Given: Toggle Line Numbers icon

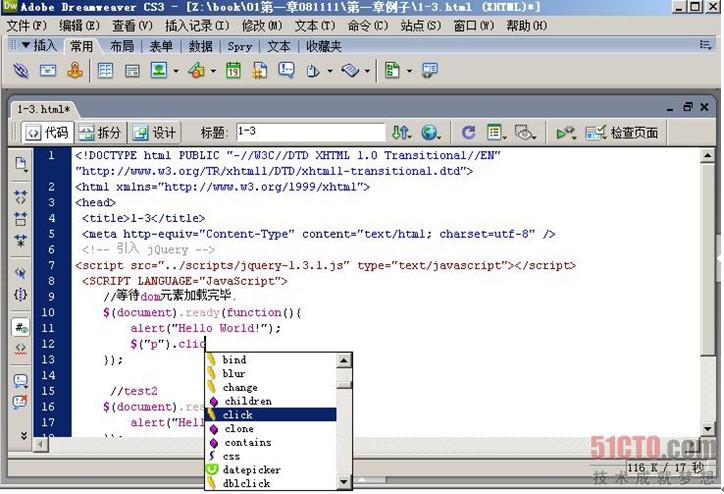Looking at the screenshot, I should pyautogui.click(x=20, y=328).
